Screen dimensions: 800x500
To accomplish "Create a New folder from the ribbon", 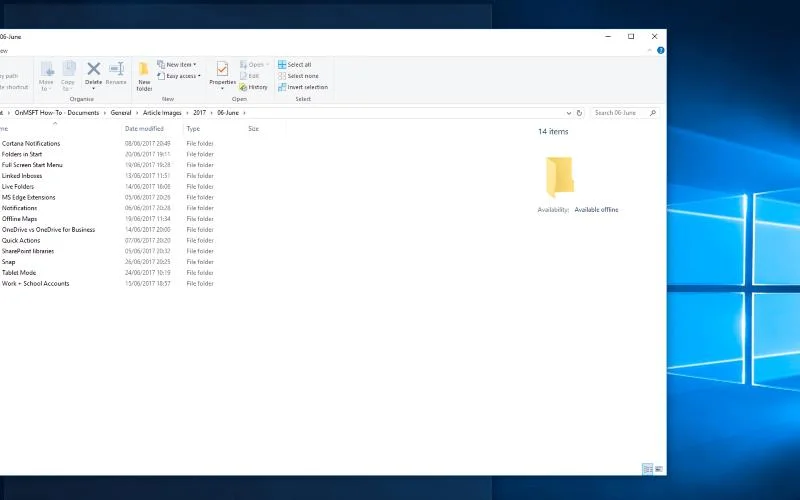I will tap(144, 77).
